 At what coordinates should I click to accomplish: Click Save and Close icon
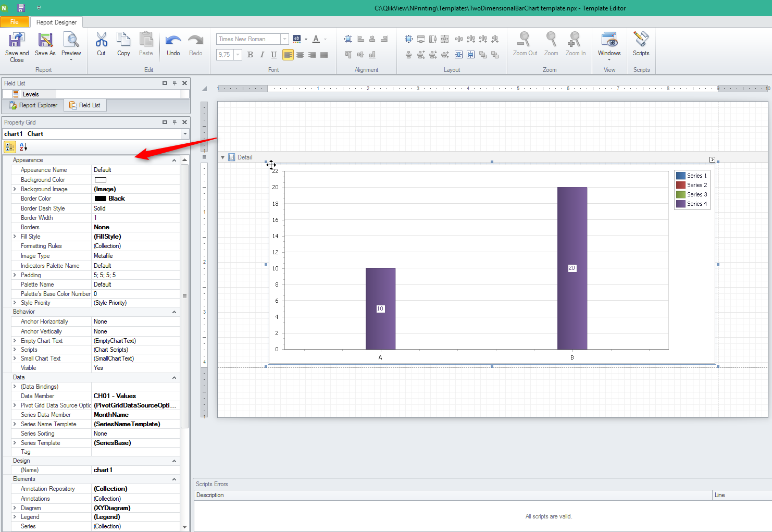17,40
